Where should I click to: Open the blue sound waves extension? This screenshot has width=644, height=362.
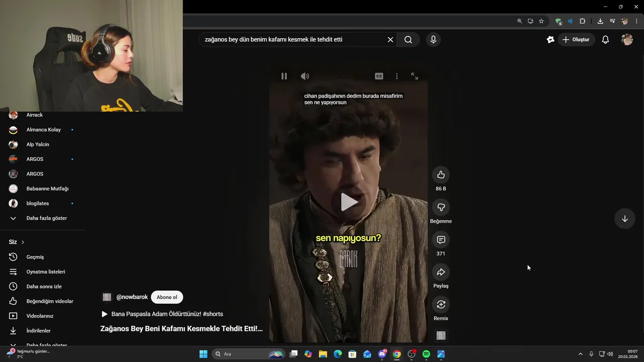(570, 21)
